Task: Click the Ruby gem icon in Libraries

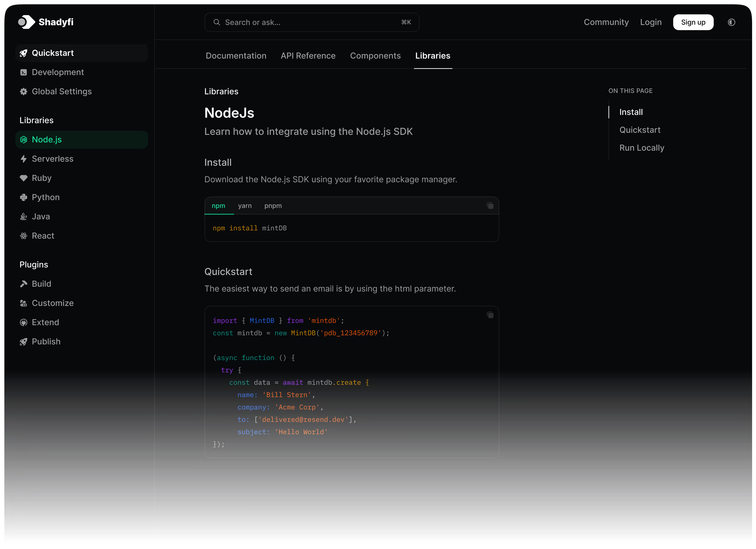Action: [23, 178]
